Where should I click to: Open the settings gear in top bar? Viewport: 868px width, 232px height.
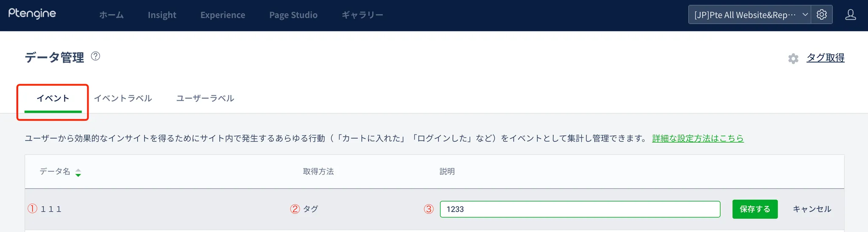[821, 14]
